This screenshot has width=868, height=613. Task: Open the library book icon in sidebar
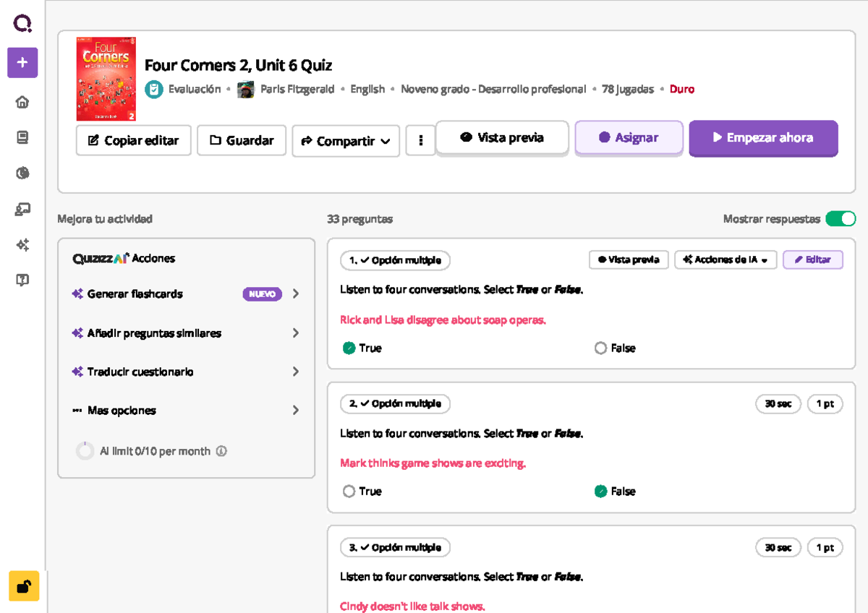pos(22,137)
